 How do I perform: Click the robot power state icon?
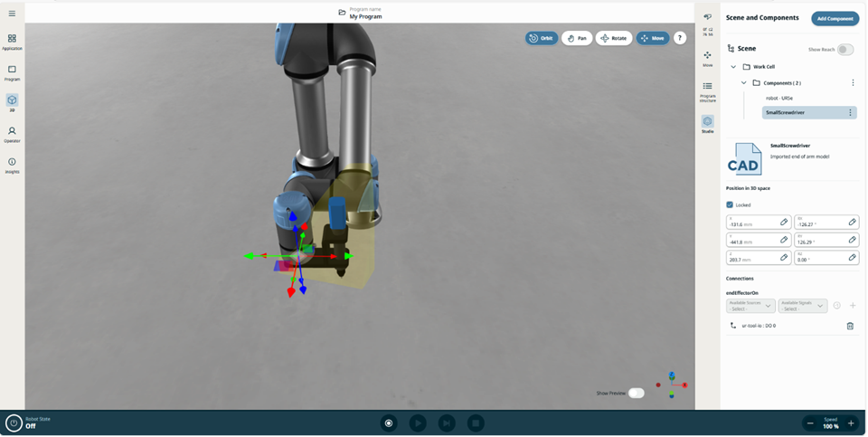click(x=14, y=423)
